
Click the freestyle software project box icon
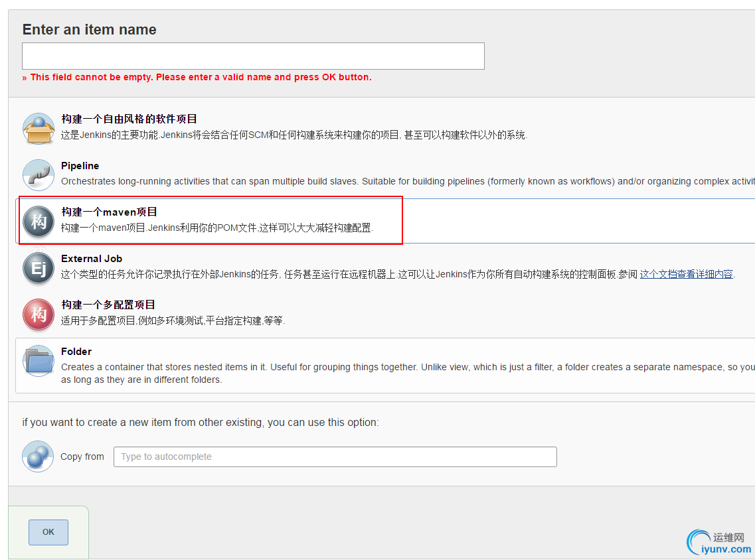39,129
